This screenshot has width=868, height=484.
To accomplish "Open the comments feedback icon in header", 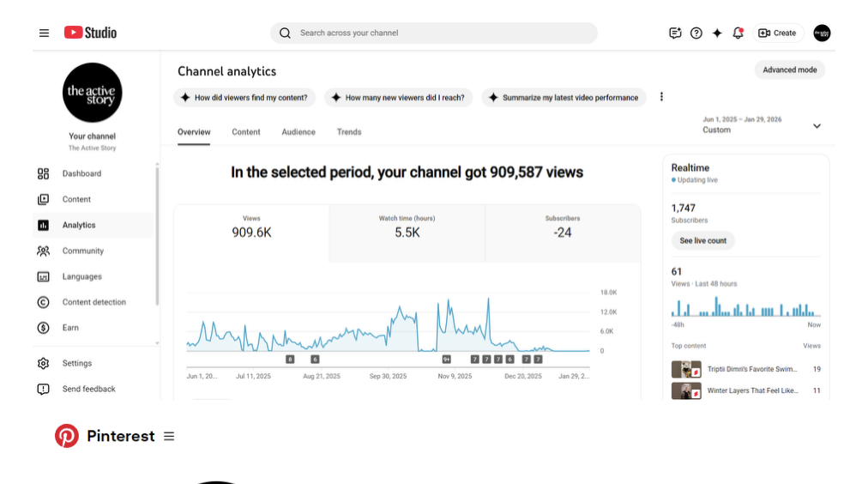I will point(675,33).
